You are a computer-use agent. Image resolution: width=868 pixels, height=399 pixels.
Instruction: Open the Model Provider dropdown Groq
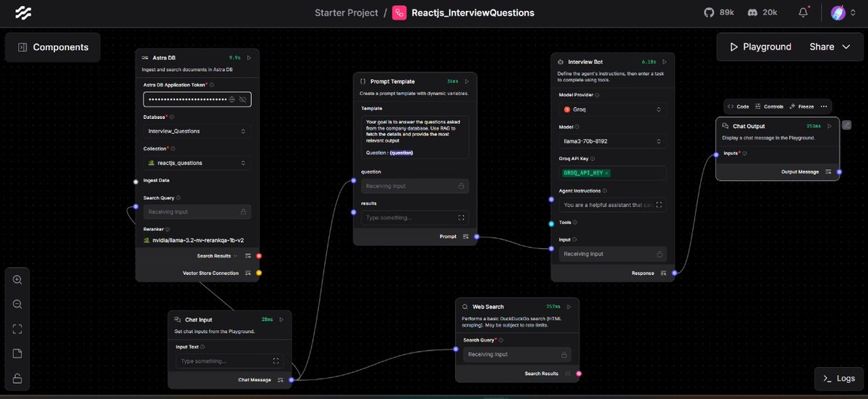[x=613, y=109]
